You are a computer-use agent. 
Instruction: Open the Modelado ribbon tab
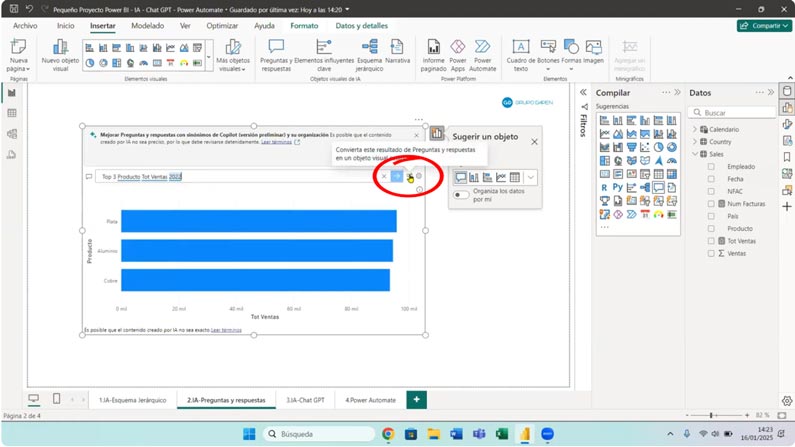(148, 25)
